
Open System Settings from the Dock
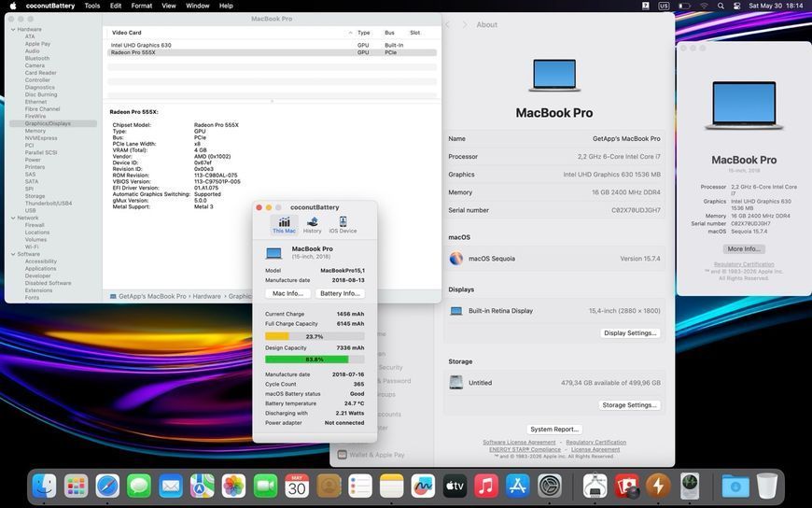point(550,487)
